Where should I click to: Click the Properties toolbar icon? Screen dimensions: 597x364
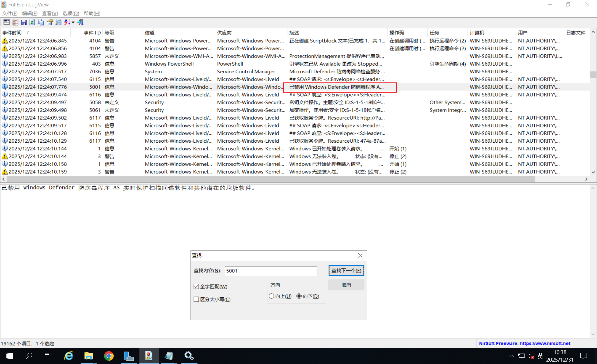pos(50,22)
